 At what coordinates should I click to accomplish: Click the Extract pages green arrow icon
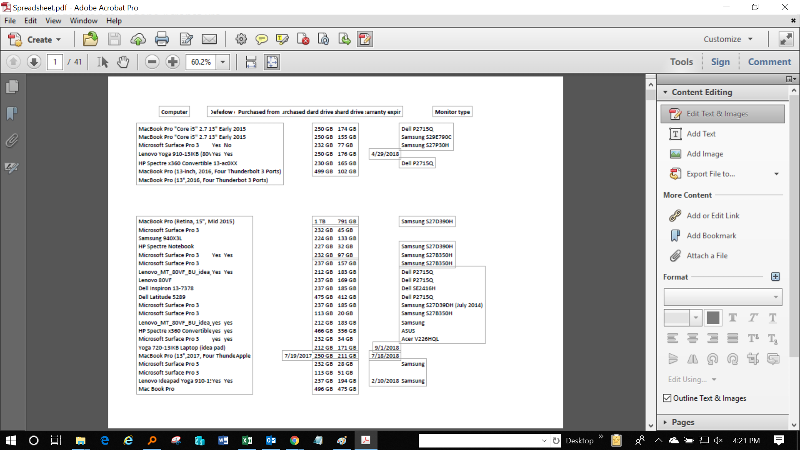(344, 39)
